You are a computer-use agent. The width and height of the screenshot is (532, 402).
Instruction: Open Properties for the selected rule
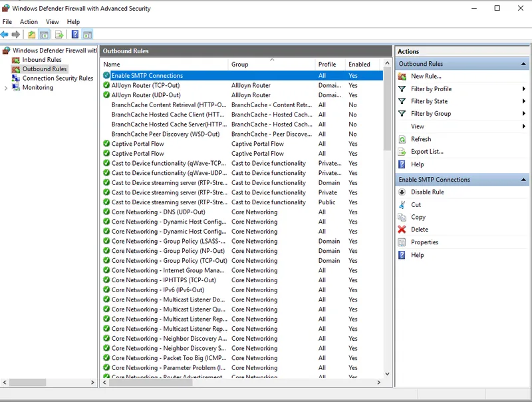tap(424, 242)
